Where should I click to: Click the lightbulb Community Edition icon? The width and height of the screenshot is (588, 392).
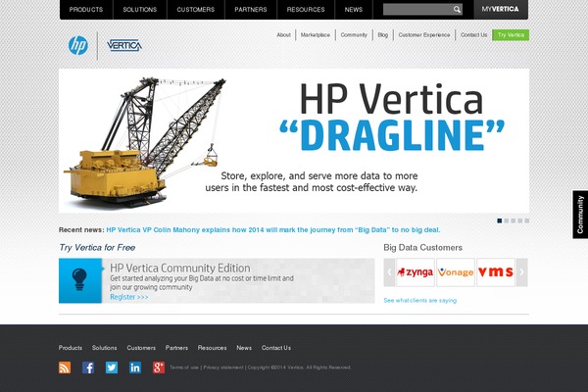tap(80, 280)
